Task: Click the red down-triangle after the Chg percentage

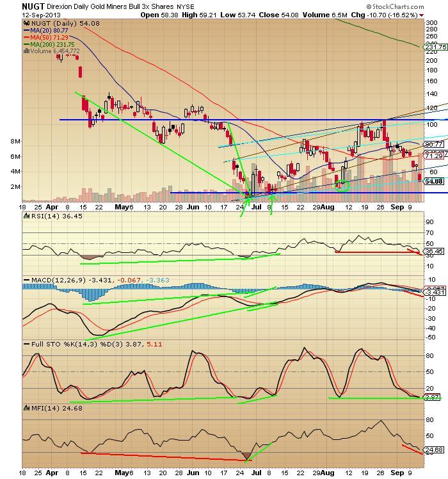Action: (x=421, y=15)
